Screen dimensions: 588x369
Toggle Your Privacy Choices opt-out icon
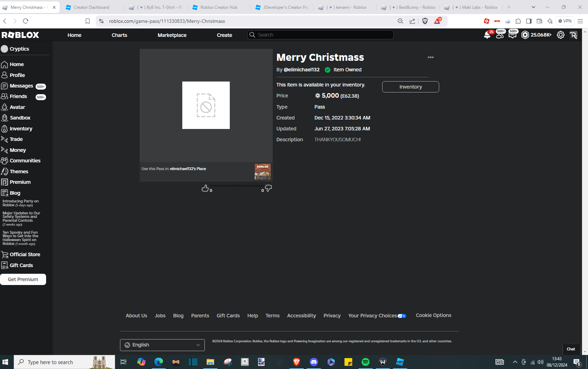pos(402,316)
